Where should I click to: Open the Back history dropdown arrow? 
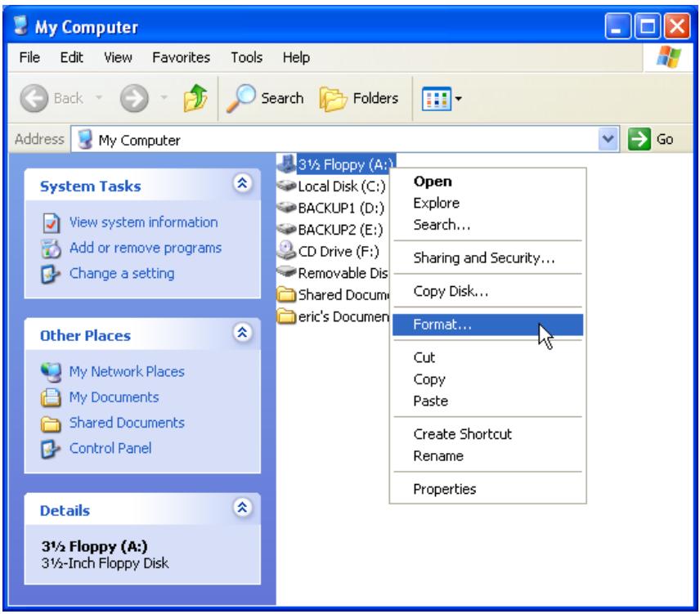coord(99,97)
